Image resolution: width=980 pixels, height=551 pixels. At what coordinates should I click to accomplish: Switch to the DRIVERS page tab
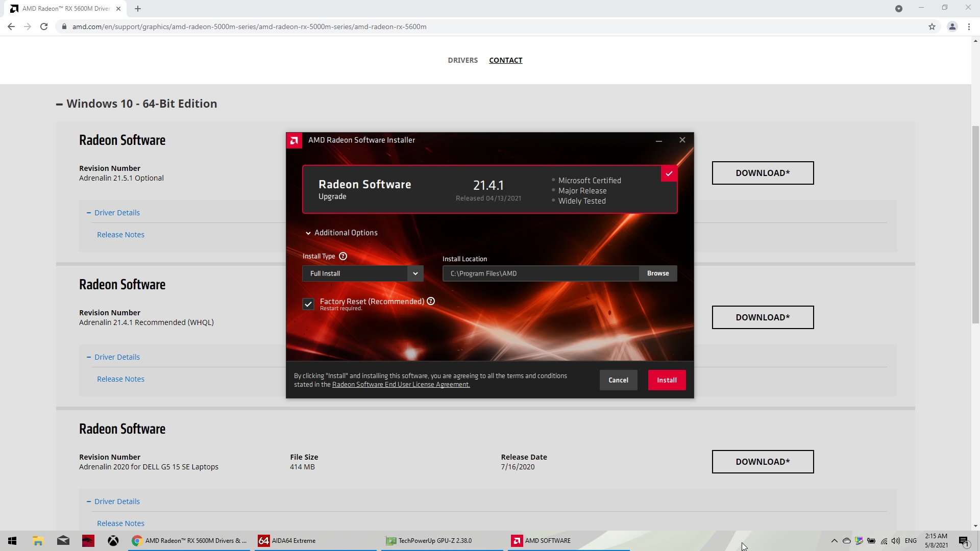click(x=462, y=60)
